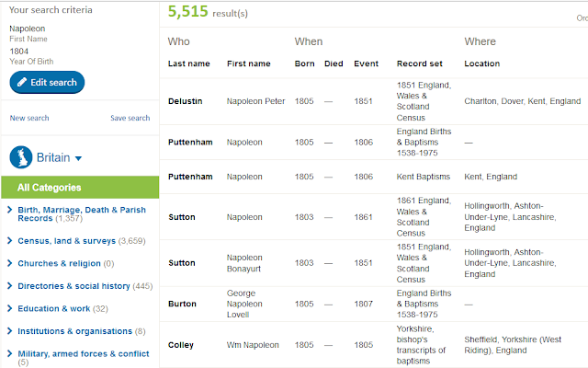The height and width of the screenshot is (368, 588).
Task: Click the Last name column header
Action: (188, 63)
